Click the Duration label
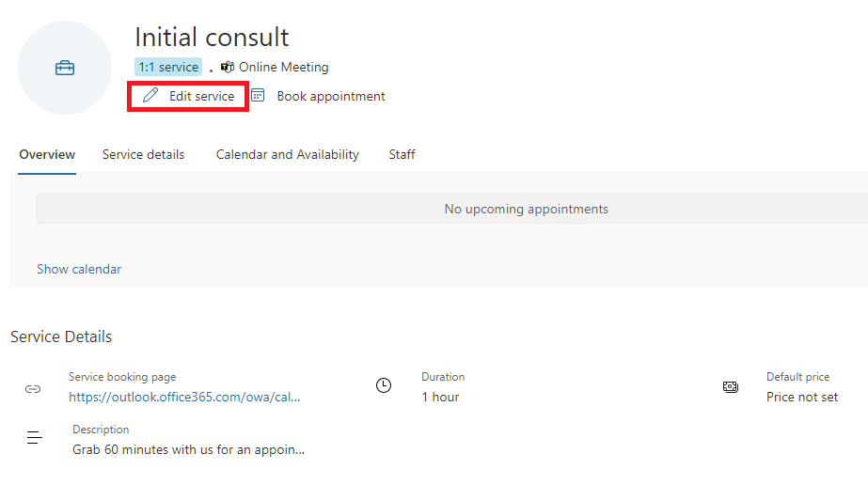This screenshot has height=485, width=868. pyautogui.click(x=443, y=377)
